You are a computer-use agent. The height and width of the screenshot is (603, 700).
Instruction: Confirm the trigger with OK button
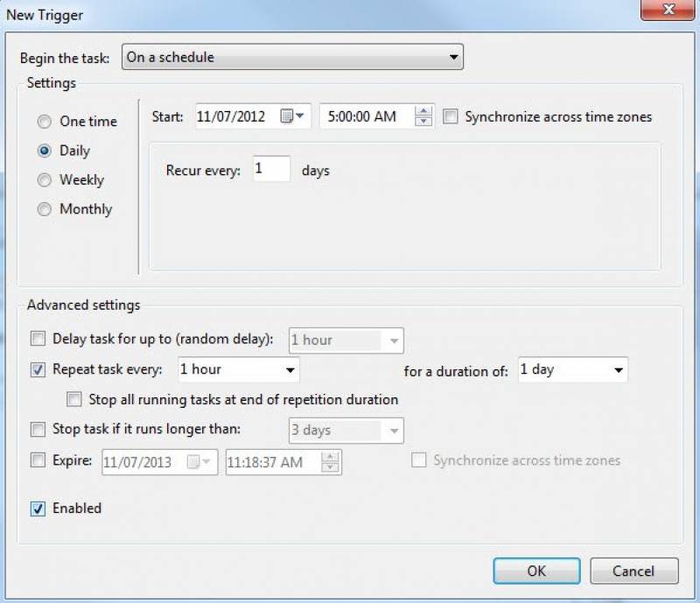tap(536, 571)
